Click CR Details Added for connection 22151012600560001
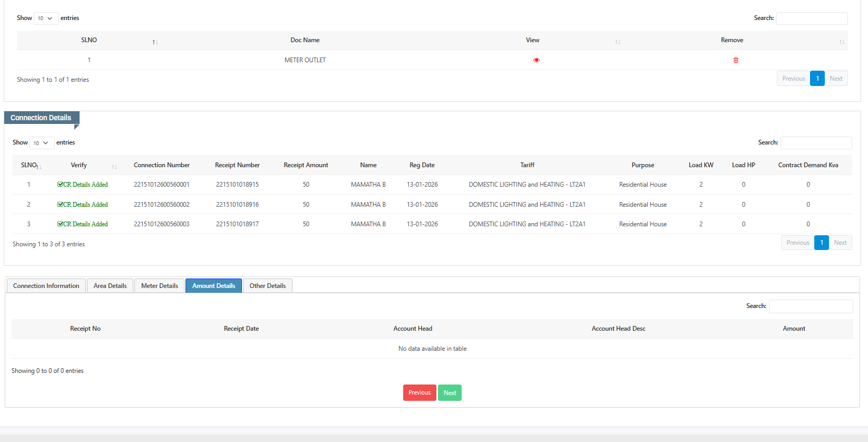This screenshot has width=868, height=442. coord(83,185)
